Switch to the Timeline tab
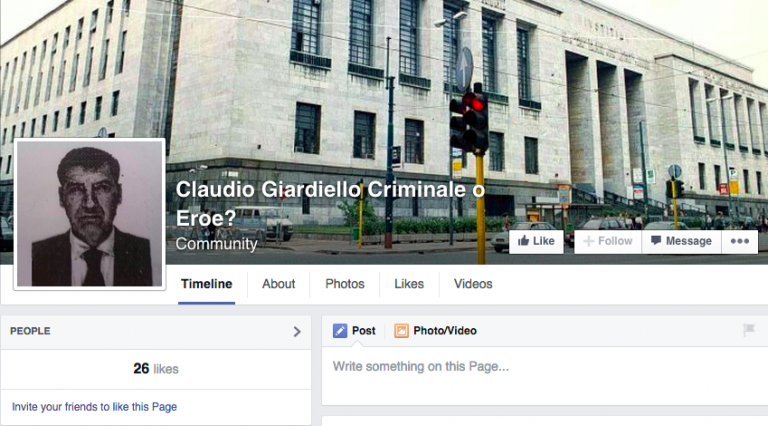Image resolution: width=768 pixels, height=426 pixels. [207, 284]
